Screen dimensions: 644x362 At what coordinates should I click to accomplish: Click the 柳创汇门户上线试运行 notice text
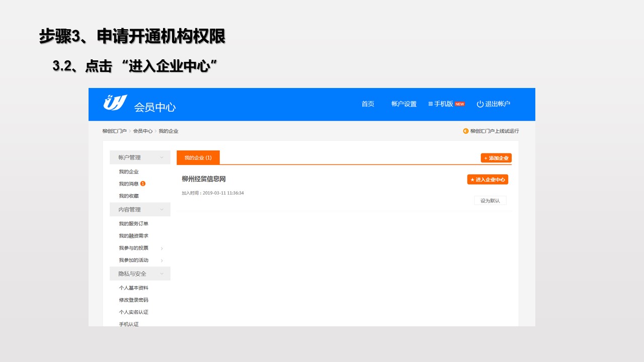[x=495, y=131]
